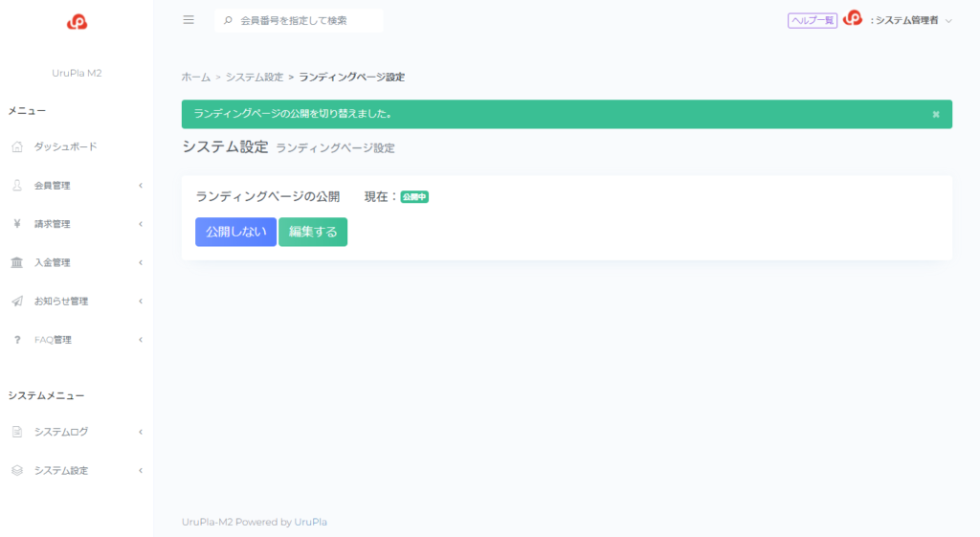Expand the 会員管理 submenu chevron
The image size is (980, 537).
pos(141,185)
